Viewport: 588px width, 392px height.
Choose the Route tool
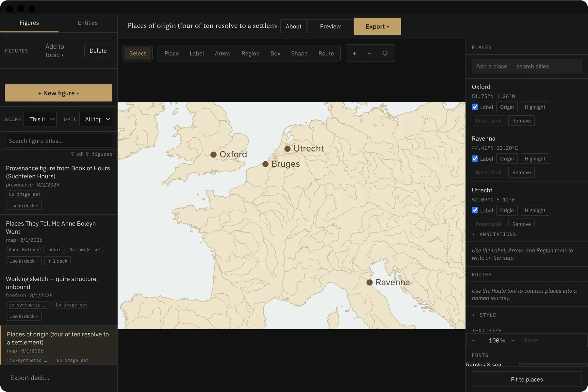[326, 53]
